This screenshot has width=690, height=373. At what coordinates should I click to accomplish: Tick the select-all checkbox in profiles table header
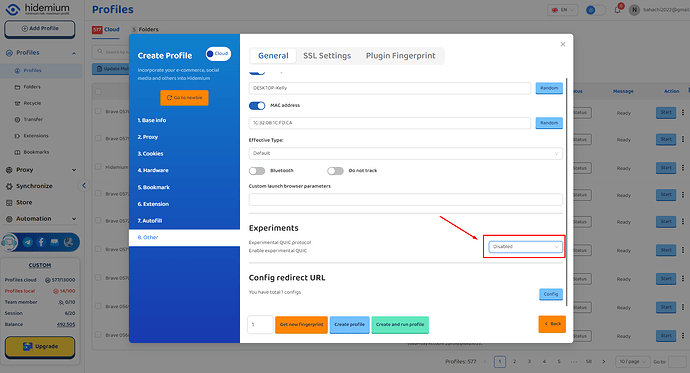(98, 91)
